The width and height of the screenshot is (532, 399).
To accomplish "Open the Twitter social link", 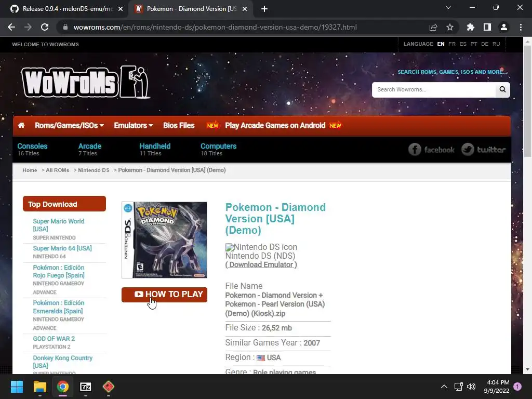I will click(x=484, y=150).
